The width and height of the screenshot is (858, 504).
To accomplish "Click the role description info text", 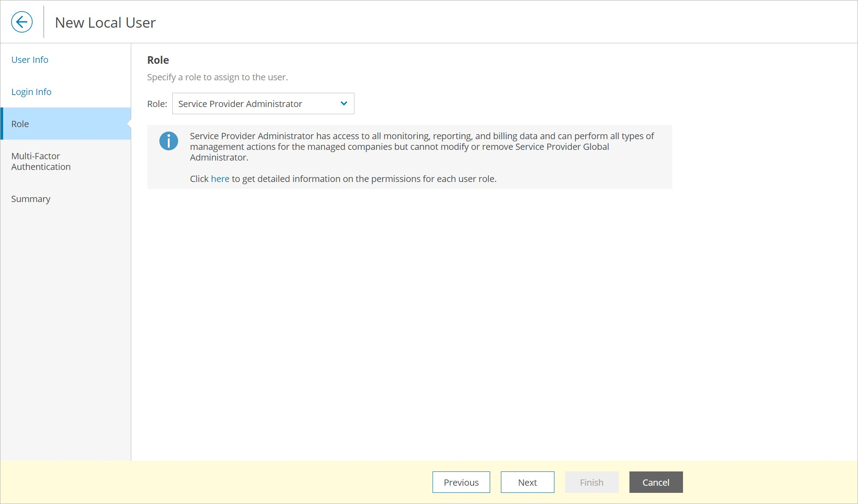I will point(421,146).
